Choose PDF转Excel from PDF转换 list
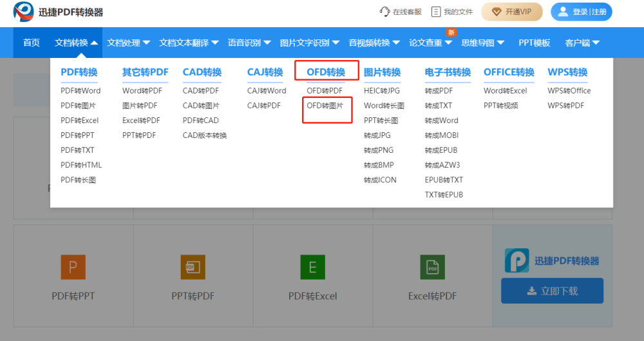 (80, 121)
